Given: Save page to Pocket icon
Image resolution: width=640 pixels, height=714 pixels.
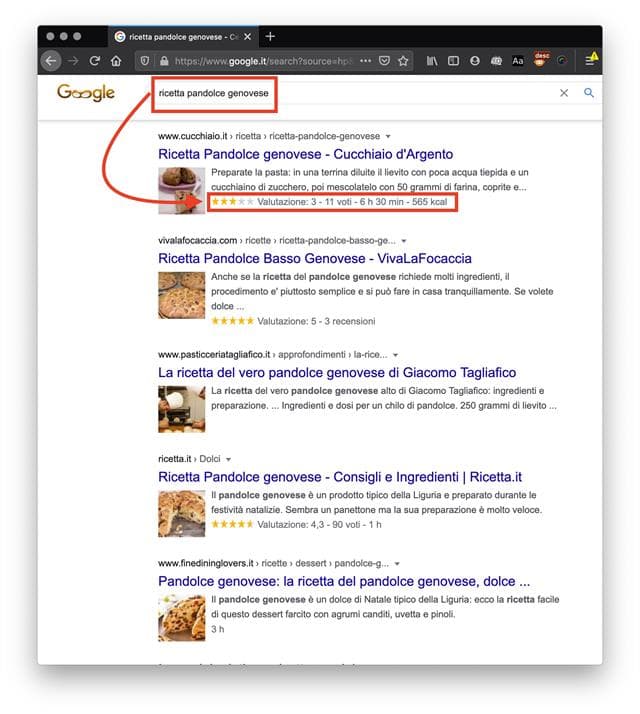Looking at the screenshot, I should 384,61.
